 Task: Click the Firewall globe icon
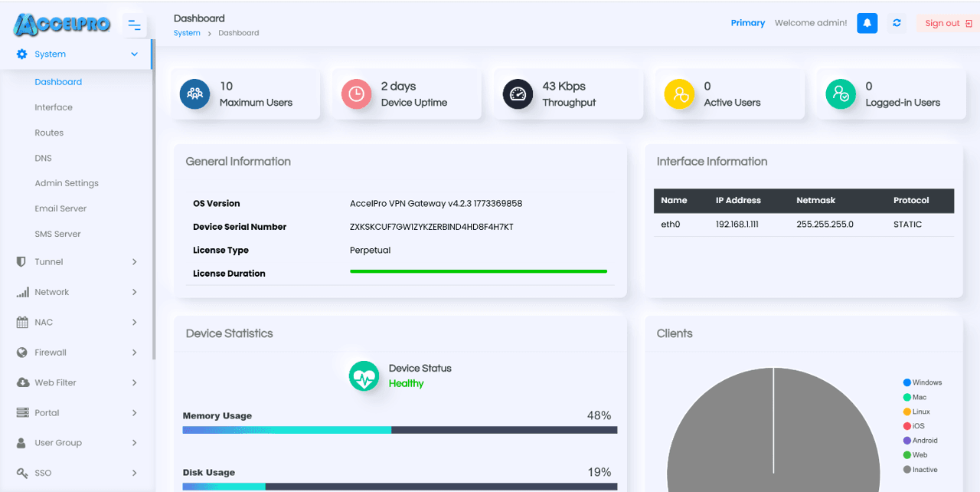(21, 353)
